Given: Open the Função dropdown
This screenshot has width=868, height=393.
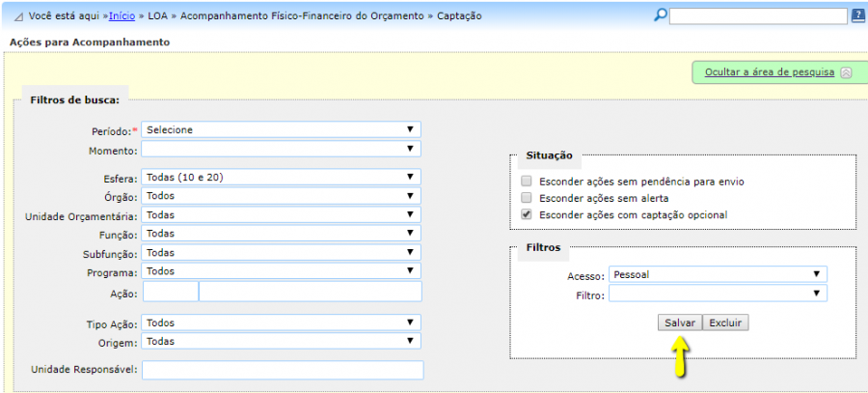Looking at the screenshot, I should pos(282,234).
